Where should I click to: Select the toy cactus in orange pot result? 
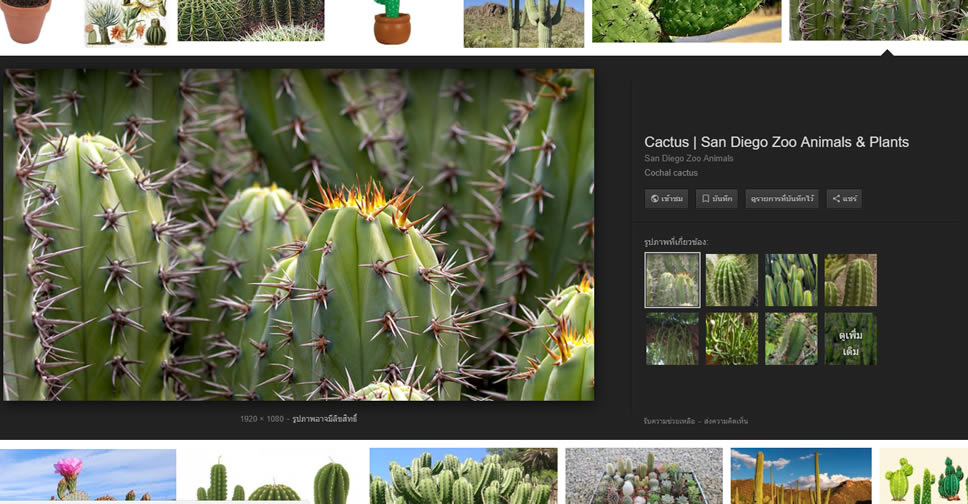click(392, 22)
